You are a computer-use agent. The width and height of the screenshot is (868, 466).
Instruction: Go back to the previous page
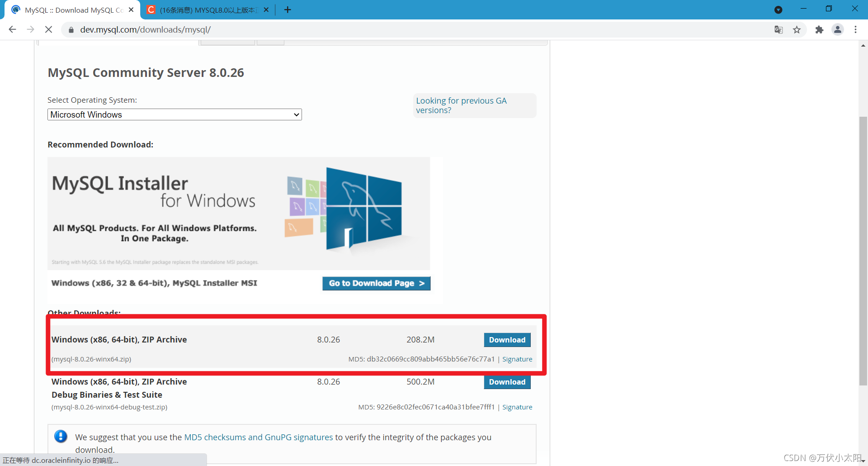(12, 29)
